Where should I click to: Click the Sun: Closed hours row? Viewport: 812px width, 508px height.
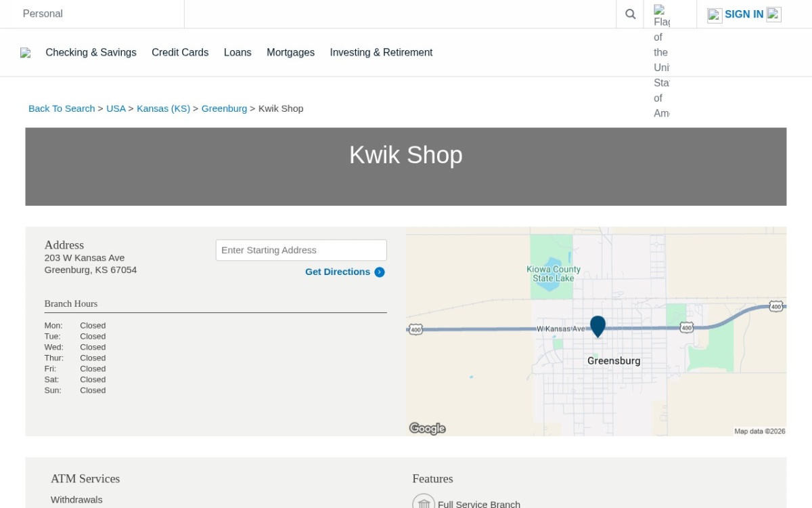(x=75, y=391)
